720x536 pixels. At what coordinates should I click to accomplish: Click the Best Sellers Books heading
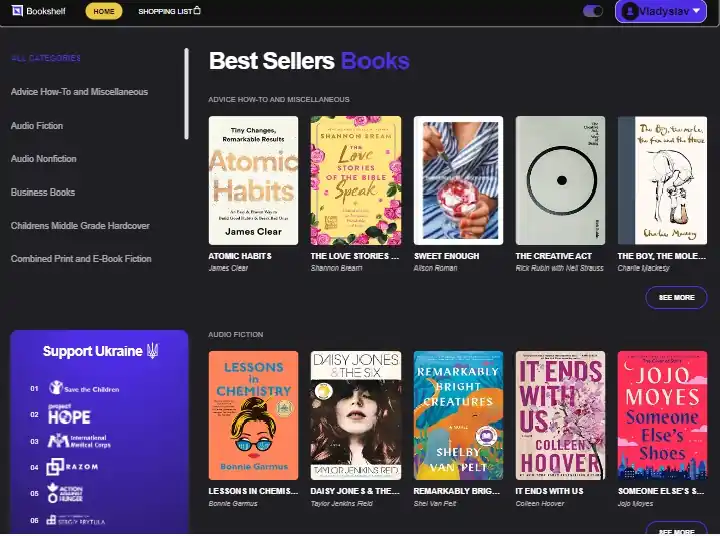coord(309,61)
